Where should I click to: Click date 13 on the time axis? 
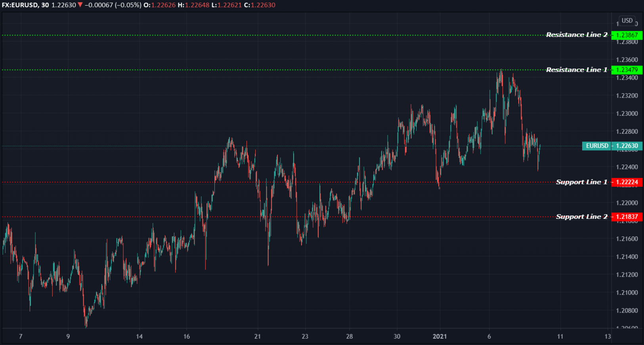pyautogui.click(x=608, y=336)
